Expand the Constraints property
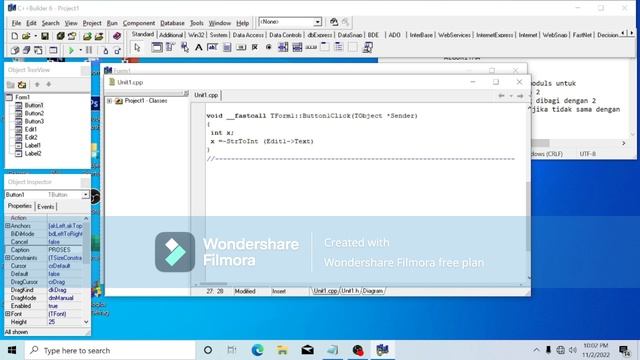This screenshot has height=360, width=640. [x=7, y=258]
